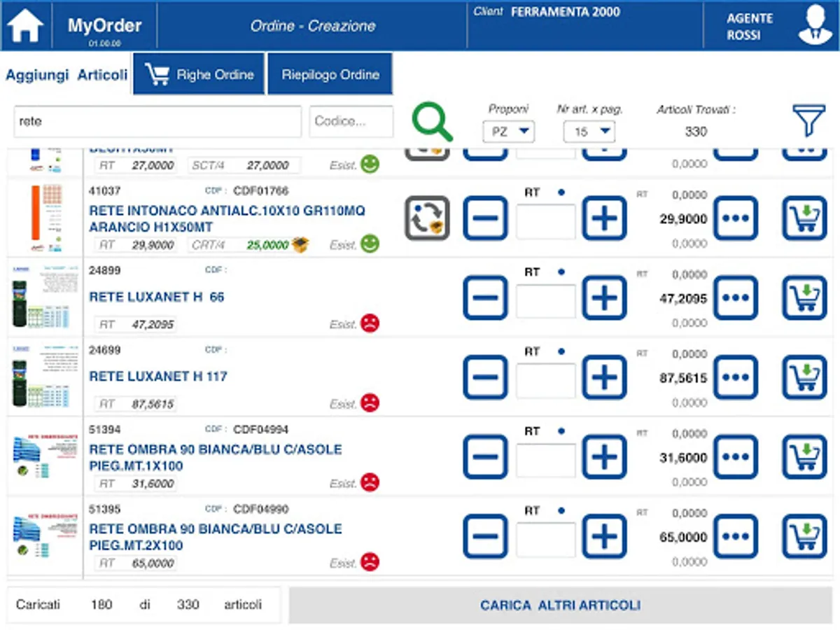Screen dimensions: 840x630
Task: Click red availability face for RETE LUXANET H 117
Action: [x=370, y=402]
